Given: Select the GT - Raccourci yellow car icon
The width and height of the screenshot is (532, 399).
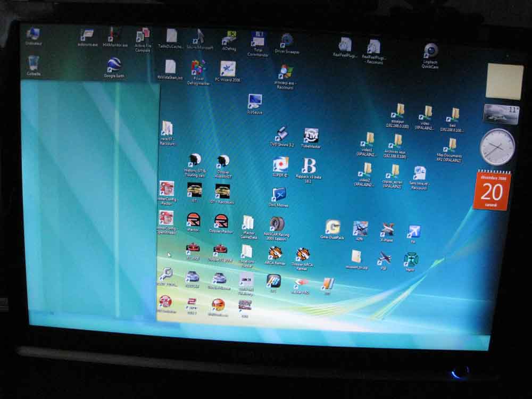Looking at the screenshot, I should coord(222,194).
